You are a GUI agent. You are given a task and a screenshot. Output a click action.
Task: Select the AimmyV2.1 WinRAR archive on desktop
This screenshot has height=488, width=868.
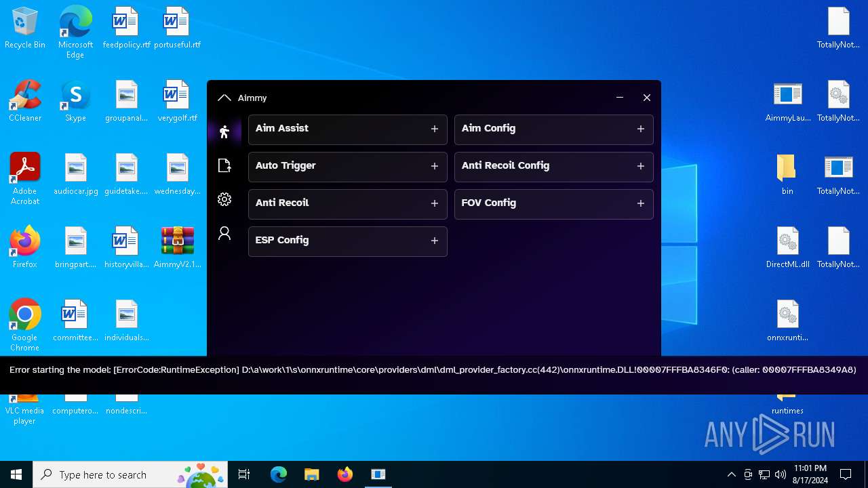177,248
